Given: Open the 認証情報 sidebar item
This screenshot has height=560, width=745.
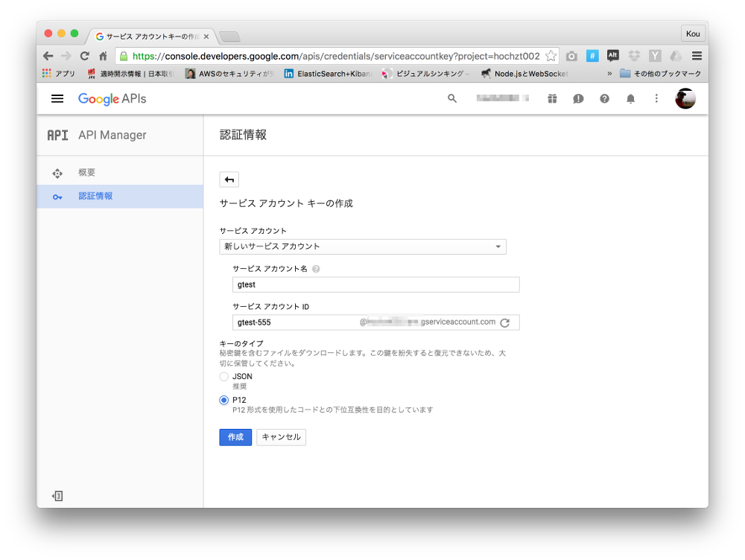Looking at the screenshot, I should pos(120,196).
